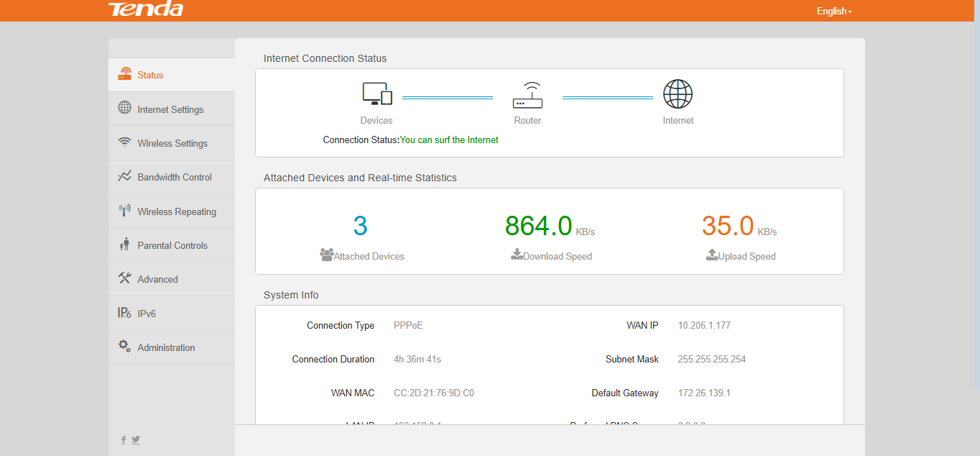The width and height of the screenshot is (980, 456).
Task: Open Tenda's Twitter page via footer icon
Action: [x=136, y=439]
